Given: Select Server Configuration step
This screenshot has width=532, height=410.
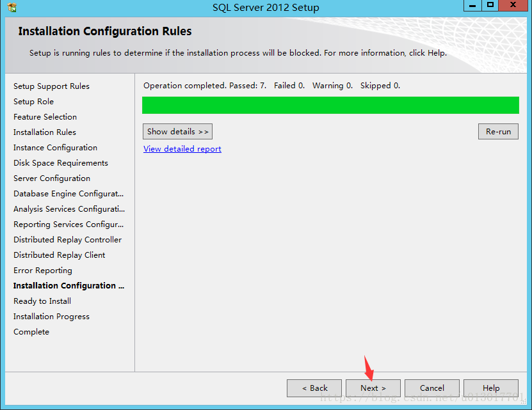Looking at the screenshot, I should tap(52, 178).
